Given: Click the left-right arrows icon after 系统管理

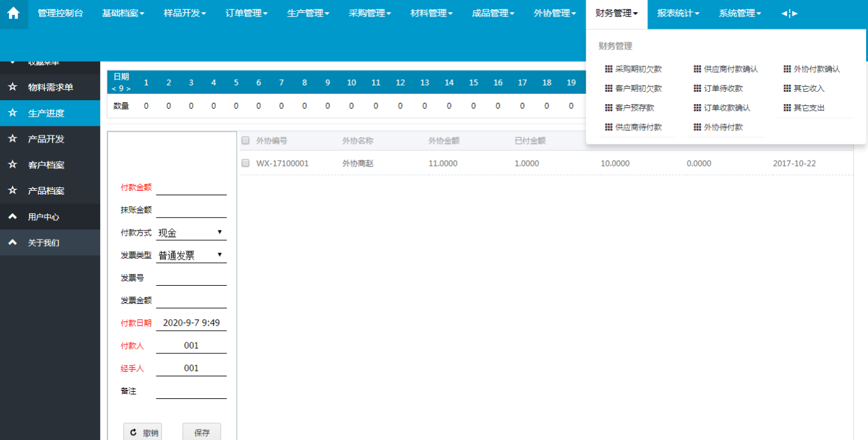Looking at the screenshot, I should coord(790,13).
